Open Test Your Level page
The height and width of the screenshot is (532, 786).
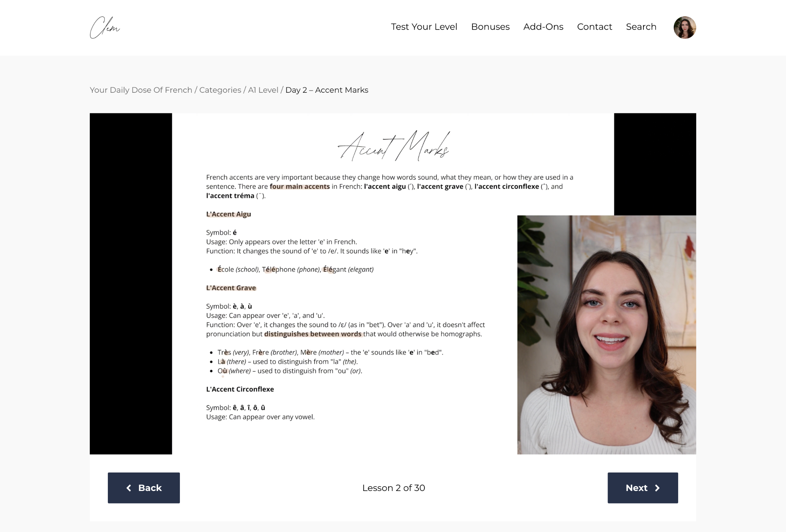click(424, 27)
